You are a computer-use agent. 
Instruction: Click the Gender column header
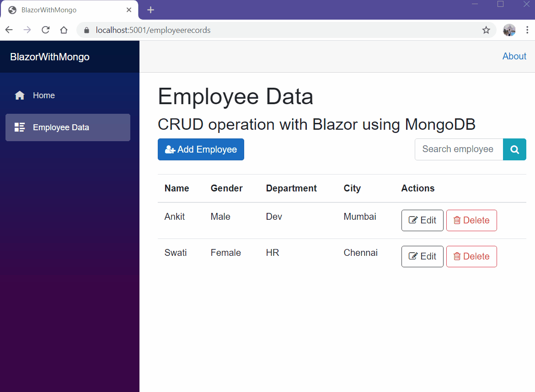[226, 188]
